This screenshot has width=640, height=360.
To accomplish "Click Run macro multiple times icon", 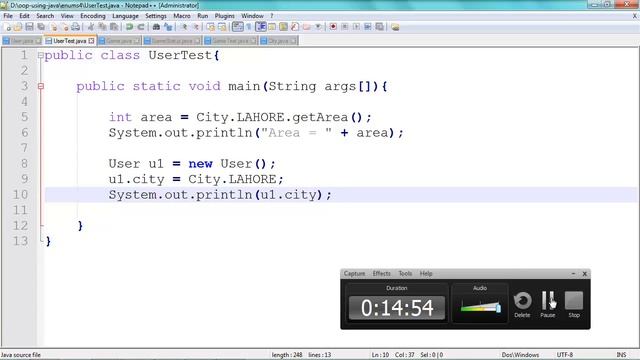I will coord(368,27).
